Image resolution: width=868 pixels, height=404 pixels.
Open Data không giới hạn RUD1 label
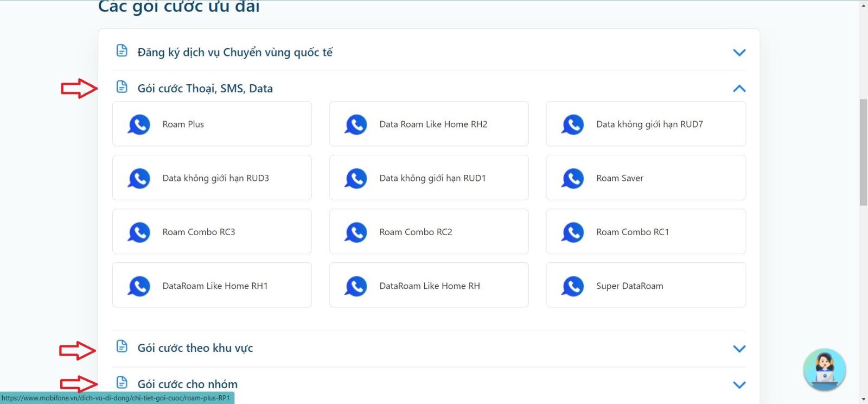(432, 178)
